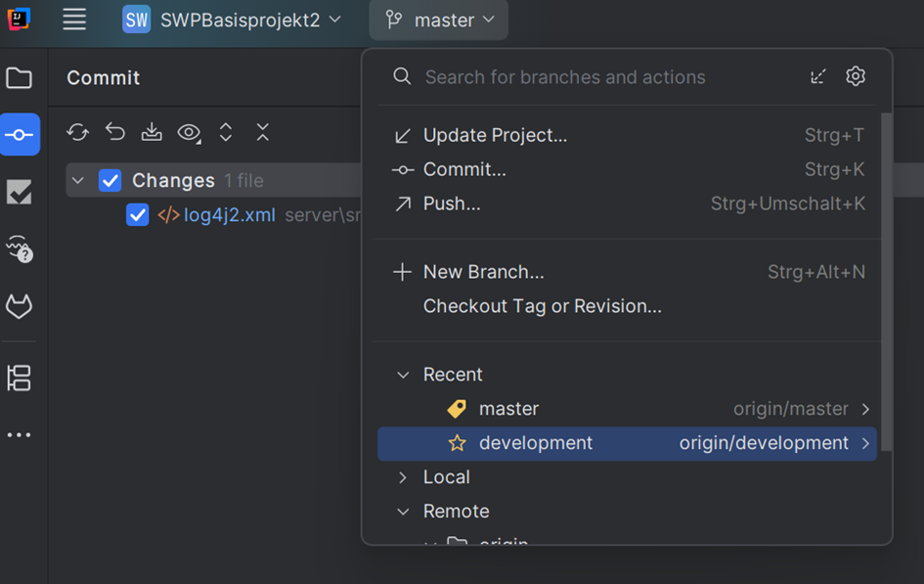Viewport: 924px width, 584px height.
Task: Click the Refresh changes icon
Action: [77, 133]
